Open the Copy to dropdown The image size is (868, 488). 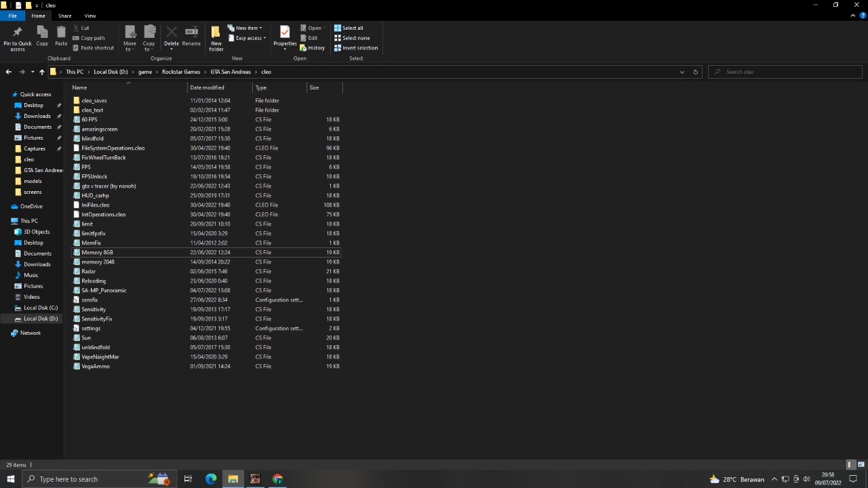tap(149, 38)
